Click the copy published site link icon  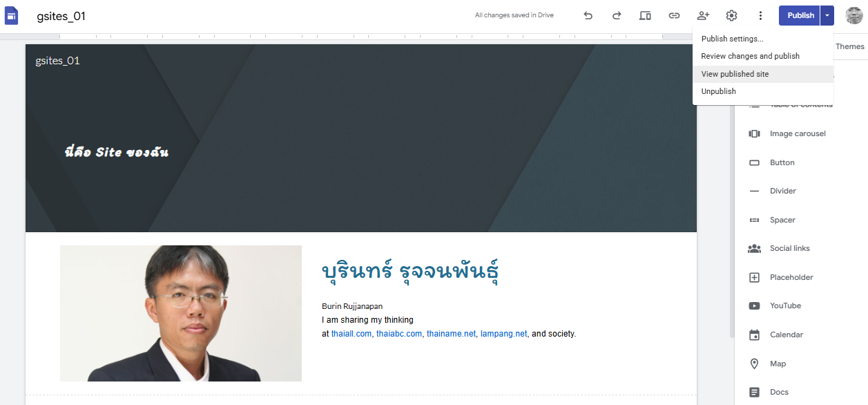tap(674, 15)
